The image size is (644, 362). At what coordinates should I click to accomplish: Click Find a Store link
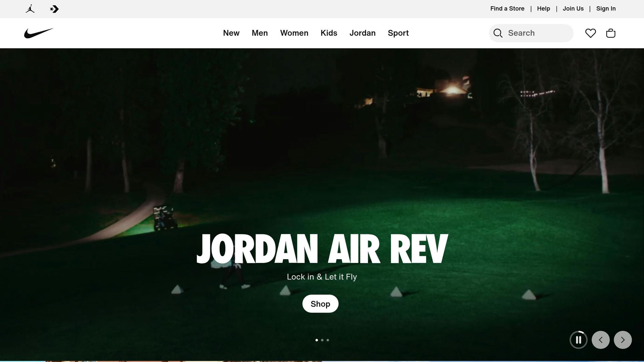coord(507,8)
